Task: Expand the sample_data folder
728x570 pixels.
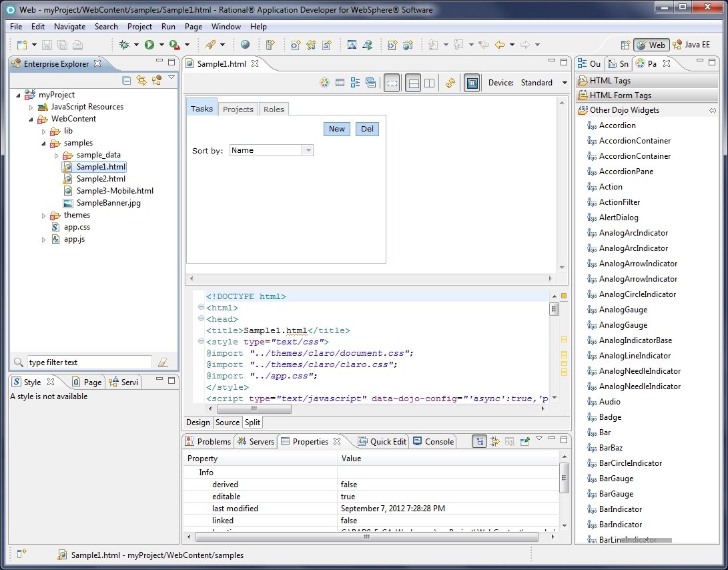Action: pyautogui.click(x=56, y=156)
